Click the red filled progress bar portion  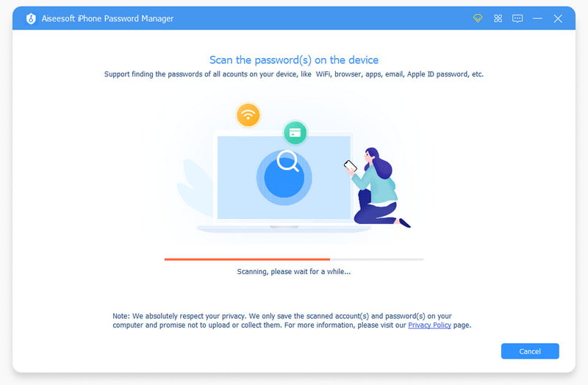[247, 259]
